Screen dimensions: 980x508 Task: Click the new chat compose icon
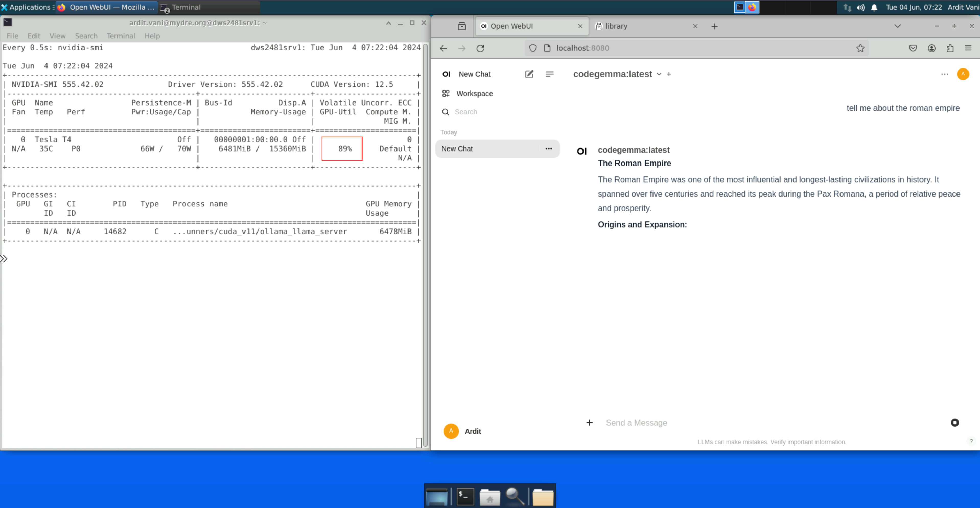529,74
